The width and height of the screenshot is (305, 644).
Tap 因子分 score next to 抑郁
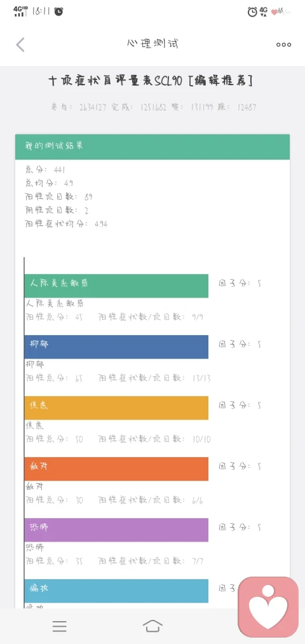(x=240, y=344)
